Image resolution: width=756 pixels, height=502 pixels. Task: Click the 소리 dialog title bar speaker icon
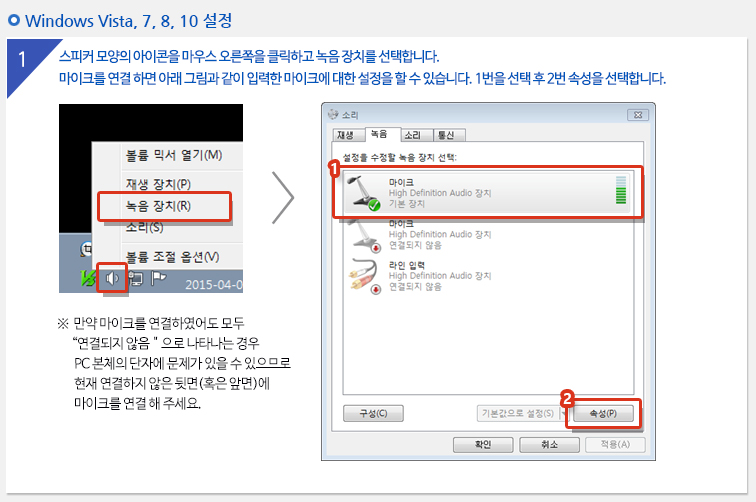click(333, 115)
